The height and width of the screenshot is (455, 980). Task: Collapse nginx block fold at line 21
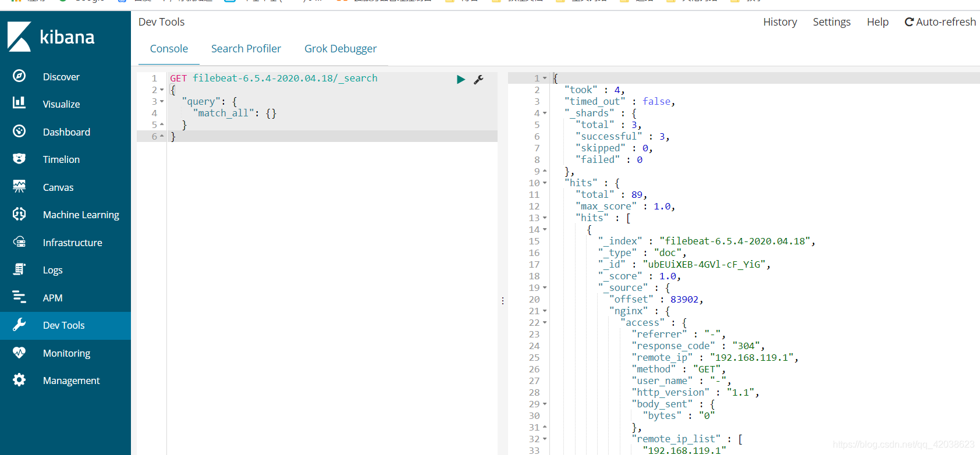tap(545, 311)
